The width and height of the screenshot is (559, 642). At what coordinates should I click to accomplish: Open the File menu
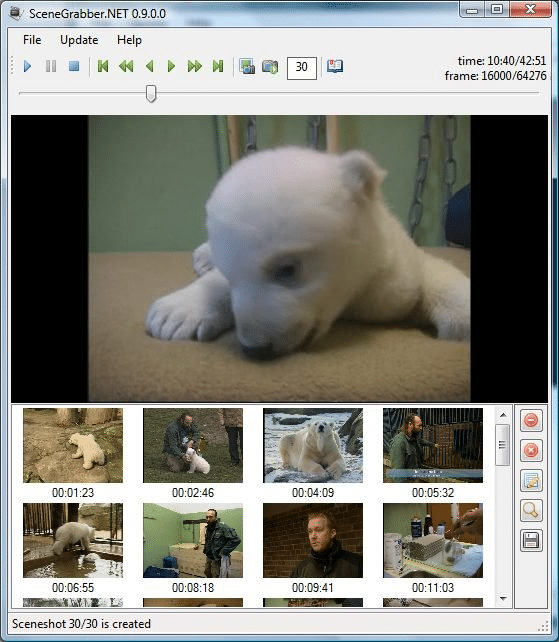point(32,40)
